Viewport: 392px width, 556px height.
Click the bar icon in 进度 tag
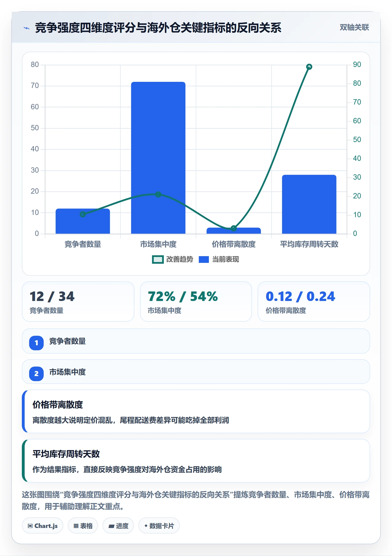point(111,526)
